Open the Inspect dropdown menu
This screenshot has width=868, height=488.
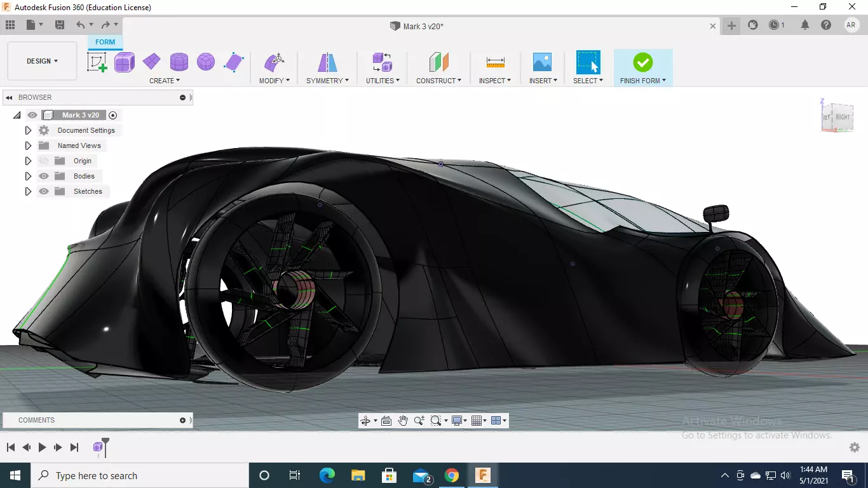coord(495,81)
